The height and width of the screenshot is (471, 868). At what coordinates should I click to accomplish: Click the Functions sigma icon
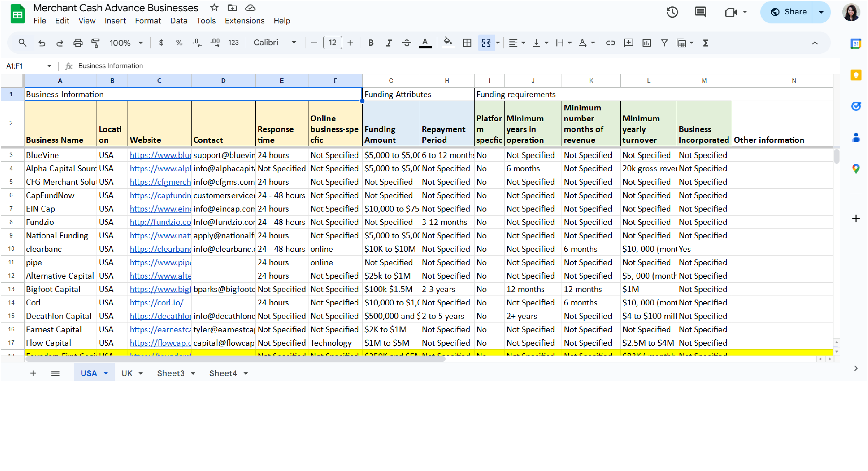pyautogui.click(x=705, y=43)
